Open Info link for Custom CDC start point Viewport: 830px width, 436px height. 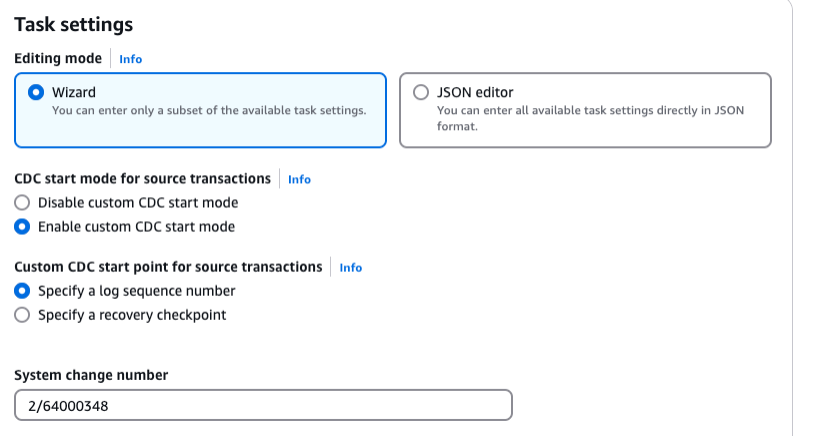pos(350,268)
